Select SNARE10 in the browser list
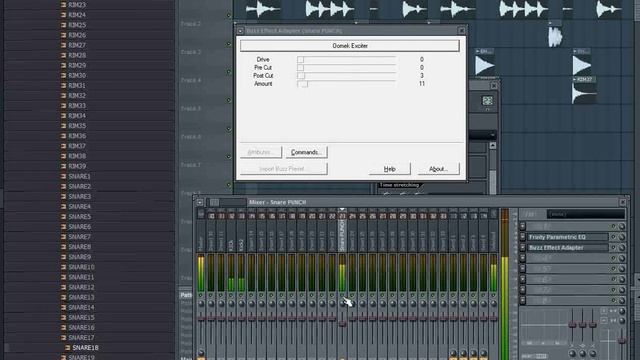 click(81, 267)
